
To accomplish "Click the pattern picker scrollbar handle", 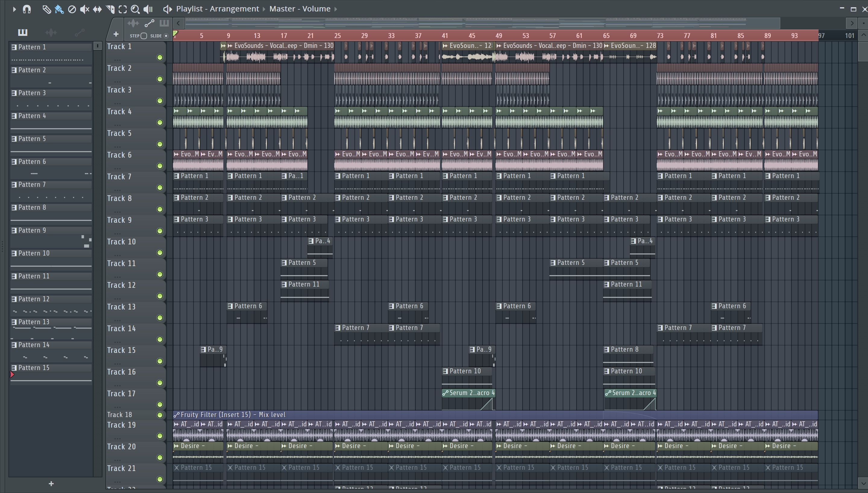I will pyautogui.click(x=97, y=46).
